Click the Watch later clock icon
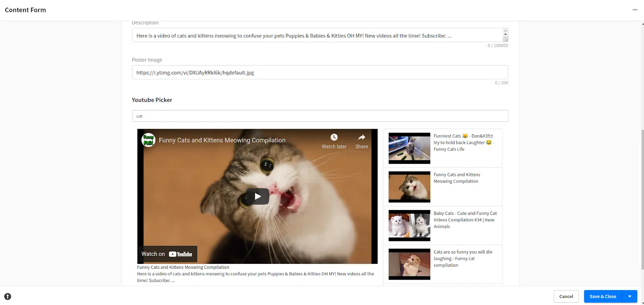The height and width of the screenshot is (305, 644). coord(334,137)
